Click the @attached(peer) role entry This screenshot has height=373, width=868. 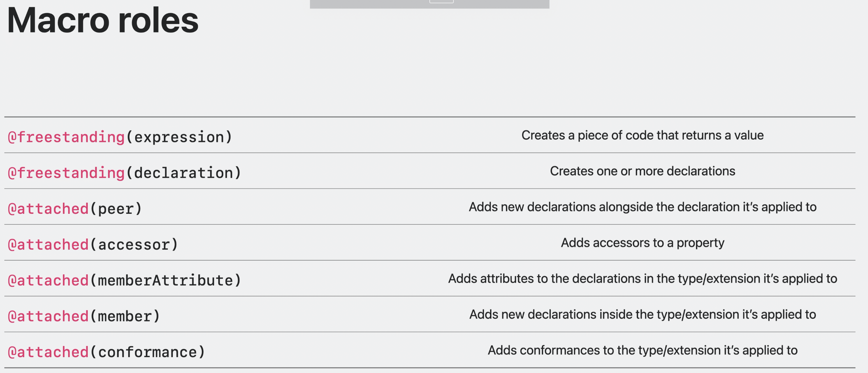pos(75,209)
